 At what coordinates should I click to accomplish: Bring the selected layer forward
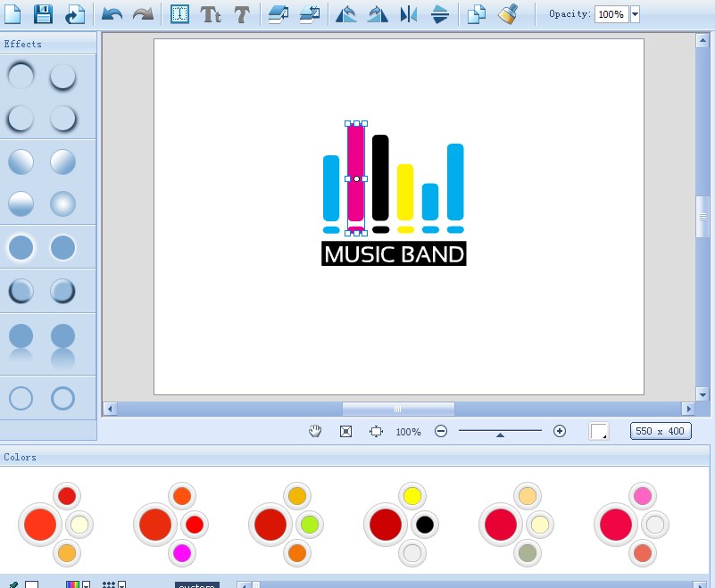tap(279, 14)
